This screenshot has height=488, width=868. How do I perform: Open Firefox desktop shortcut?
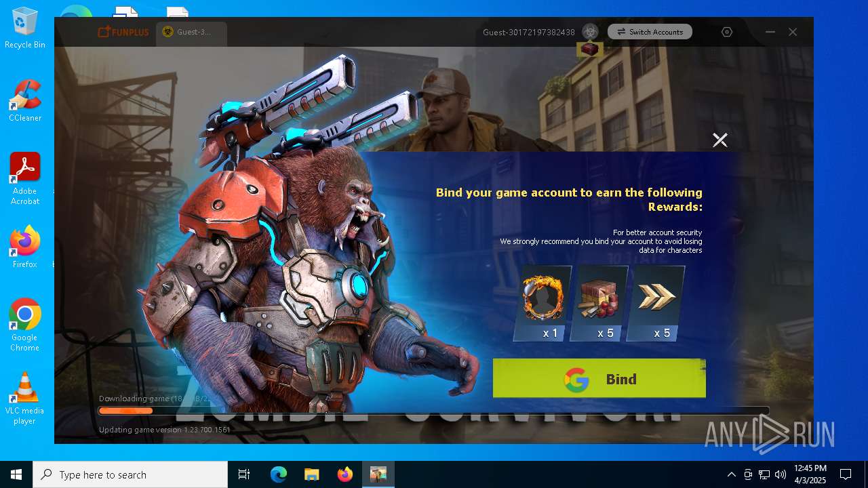click(x=25, y=247)
